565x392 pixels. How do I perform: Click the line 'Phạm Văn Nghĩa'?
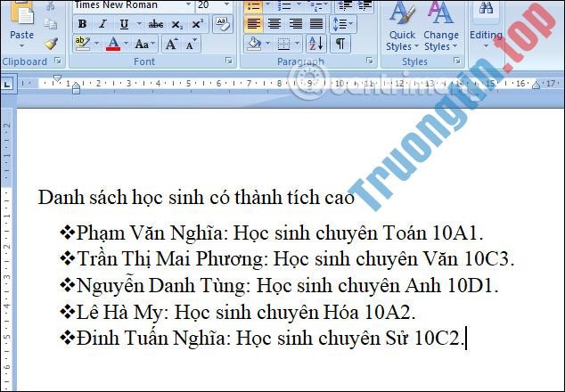[271, 233]
